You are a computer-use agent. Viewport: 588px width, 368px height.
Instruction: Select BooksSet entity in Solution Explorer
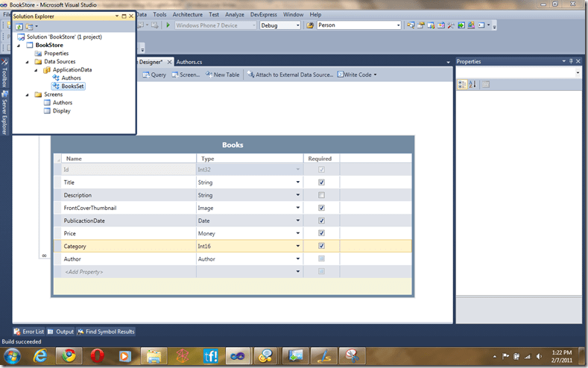[x=73, y=86]
